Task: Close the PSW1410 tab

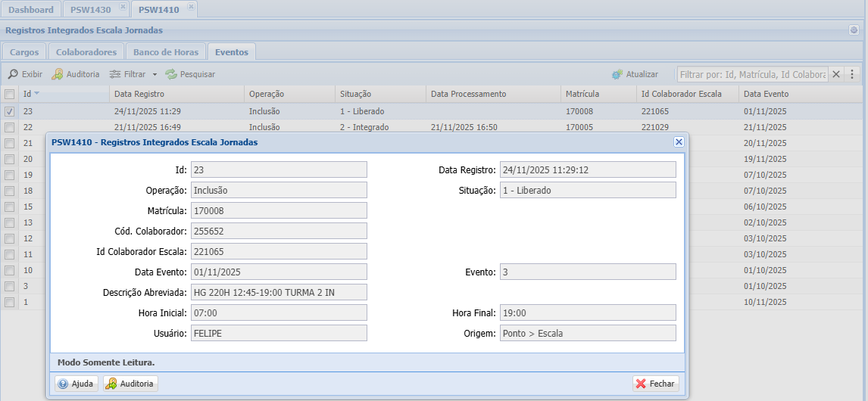Action: (191, 6)
